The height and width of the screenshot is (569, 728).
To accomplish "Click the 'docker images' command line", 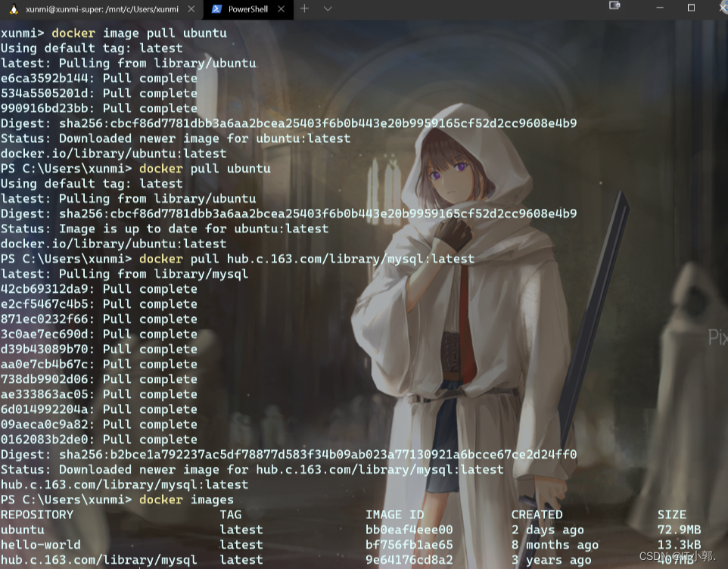I will coord(117,499).
